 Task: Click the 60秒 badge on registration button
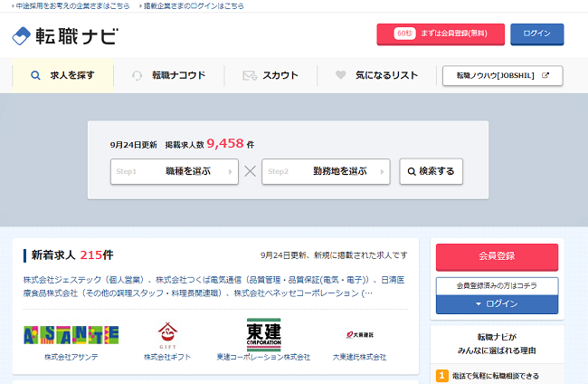point(404,34)
